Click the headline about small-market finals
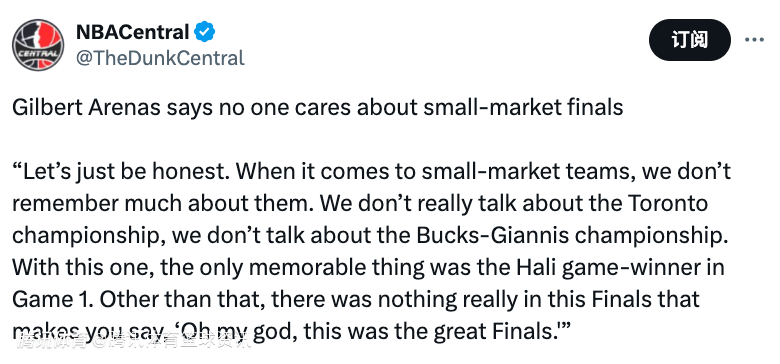The width and height of the screenshot is (780, 364). coord(317,107)
